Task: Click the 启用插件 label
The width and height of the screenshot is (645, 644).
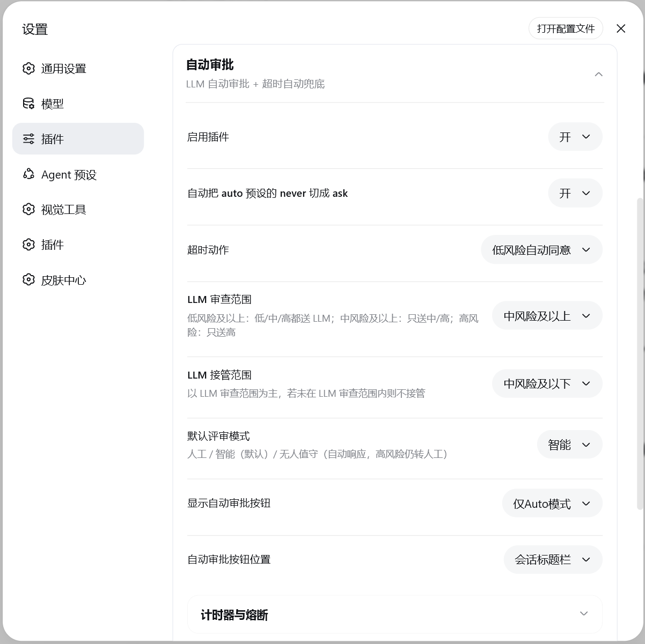Action: (x=208, y=137)
